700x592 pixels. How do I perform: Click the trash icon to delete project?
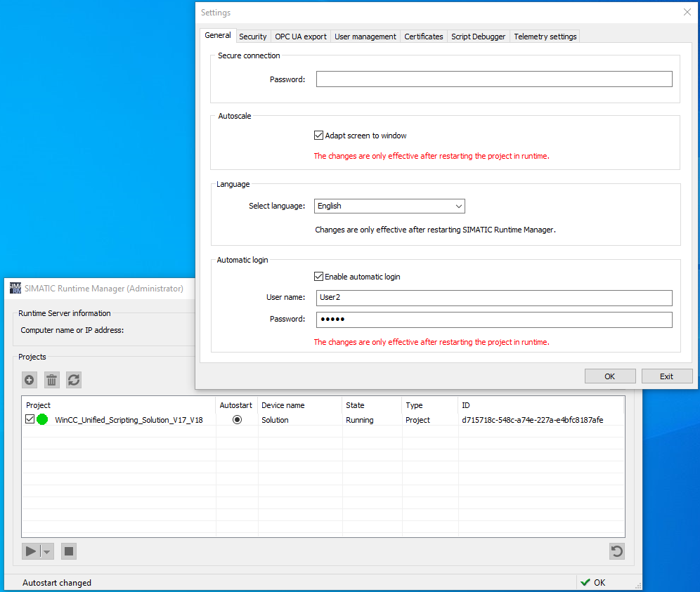coord(52,380)
